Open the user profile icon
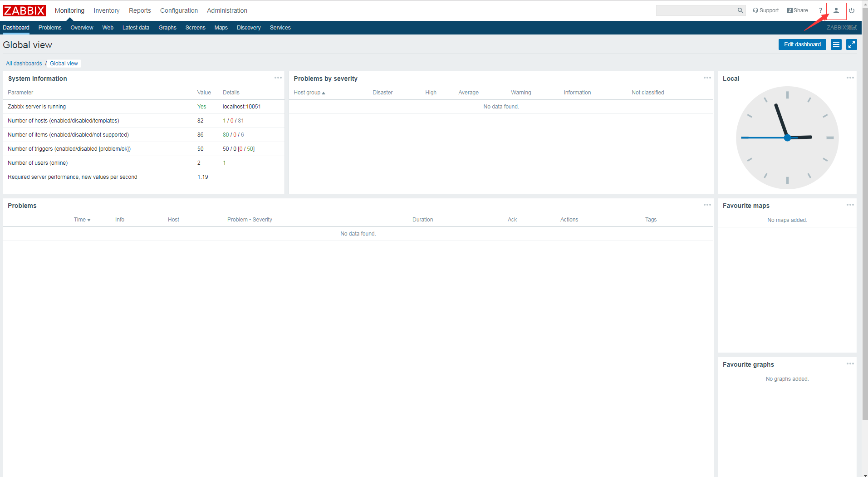868x477 pixels. [x=836, y=10]
